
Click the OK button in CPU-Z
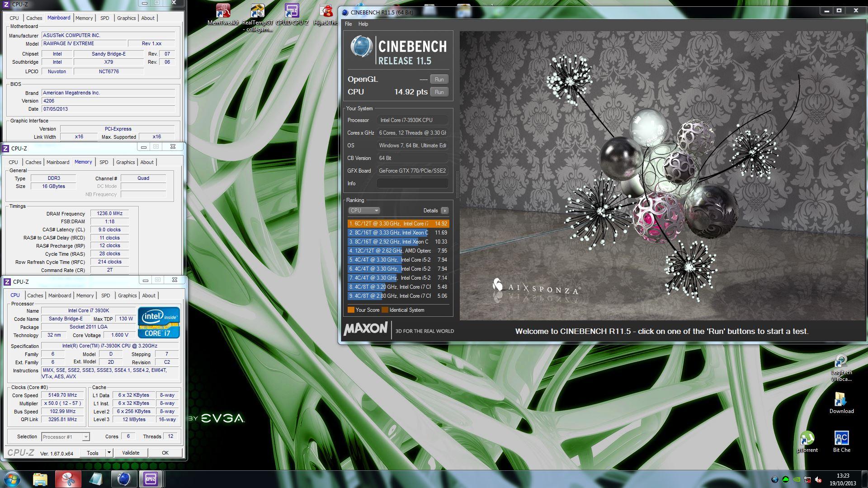(165, 453)
